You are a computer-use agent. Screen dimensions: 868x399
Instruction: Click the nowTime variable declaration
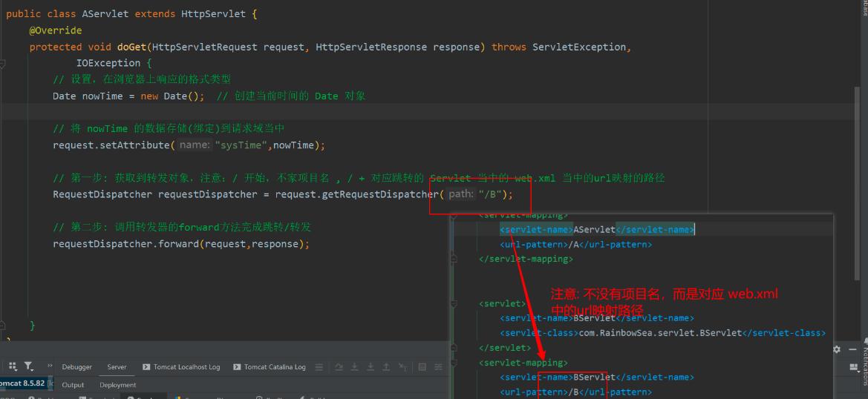point(102,96)
